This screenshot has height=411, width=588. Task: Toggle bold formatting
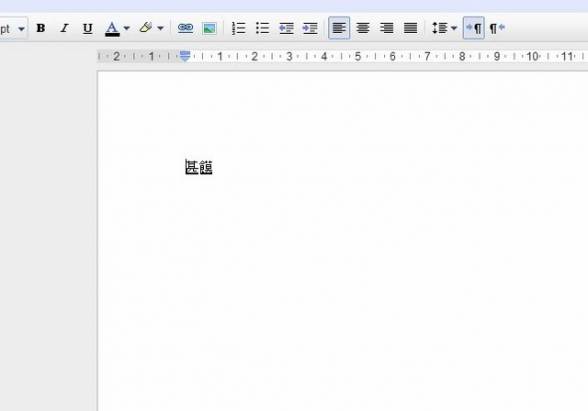[40, 28]
